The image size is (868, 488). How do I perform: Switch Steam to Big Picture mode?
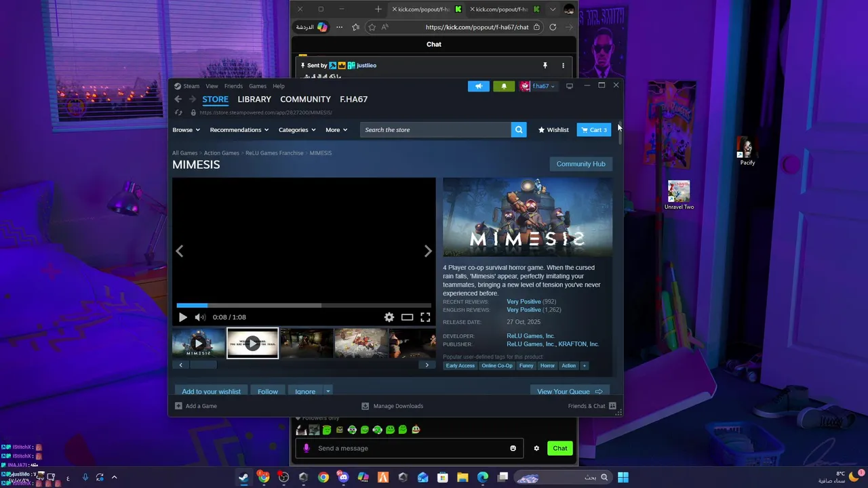click(570, 86)
